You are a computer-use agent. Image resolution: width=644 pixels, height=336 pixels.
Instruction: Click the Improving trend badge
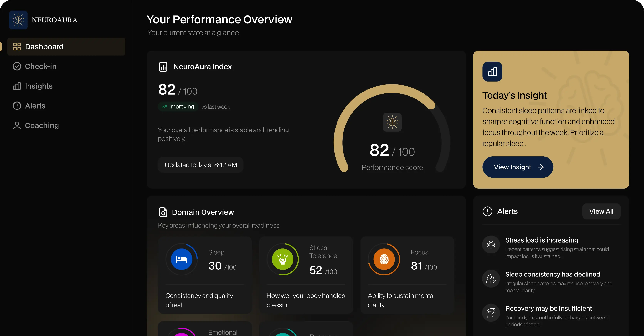[x=178, y=106]
